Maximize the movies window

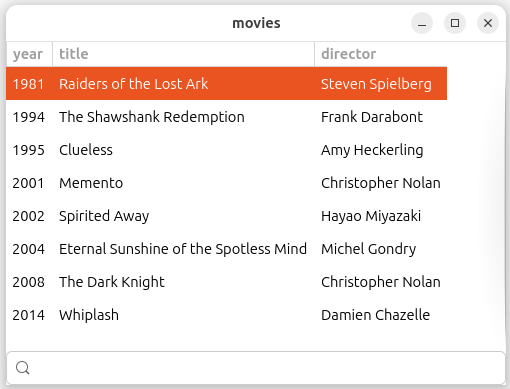pyautogui.click(x=455, y=23)
